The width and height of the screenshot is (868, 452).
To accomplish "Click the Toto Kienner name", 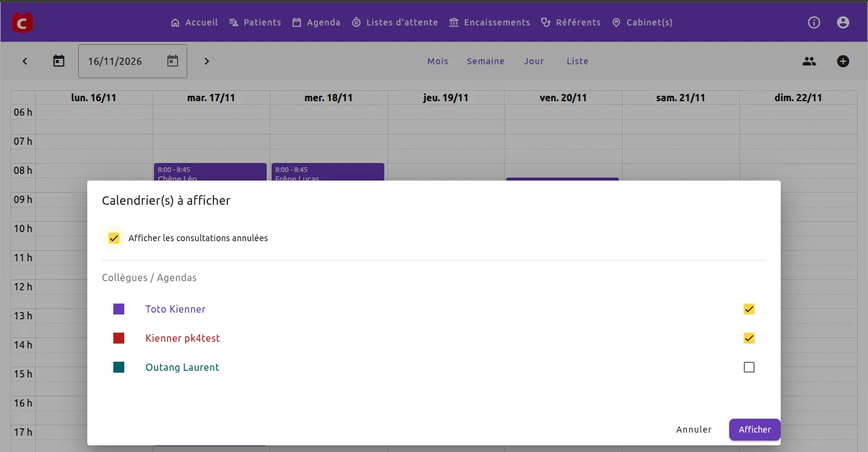I will click(175, 309).
